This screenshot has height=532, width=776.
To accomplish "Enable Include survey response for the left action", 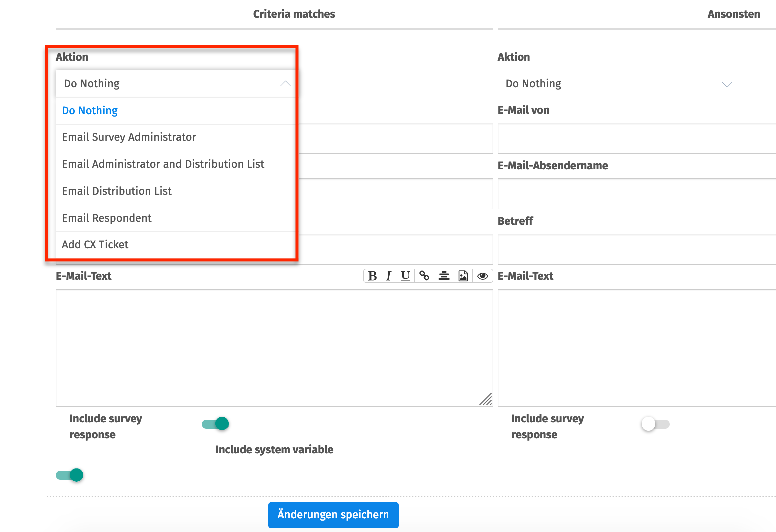I will coord(215,423).
